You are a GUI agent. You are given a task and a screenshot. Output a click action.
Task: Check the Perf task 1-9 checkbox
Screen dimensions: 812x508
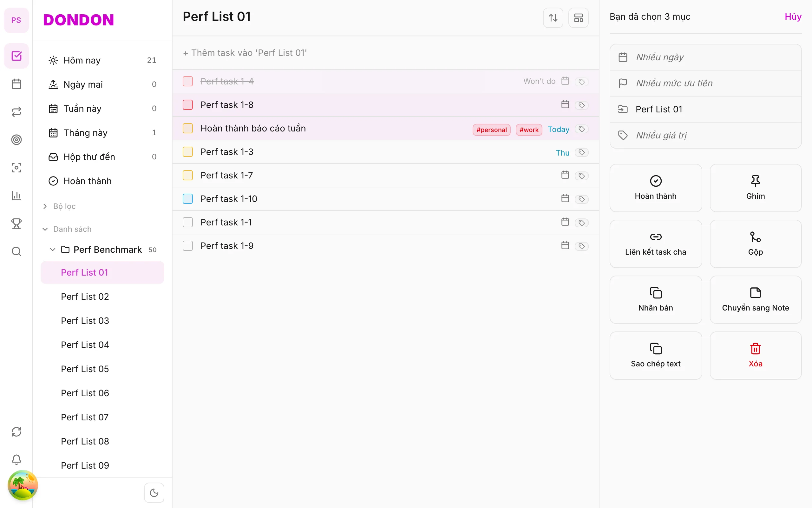pyautogui.click(x=187, y=246)
